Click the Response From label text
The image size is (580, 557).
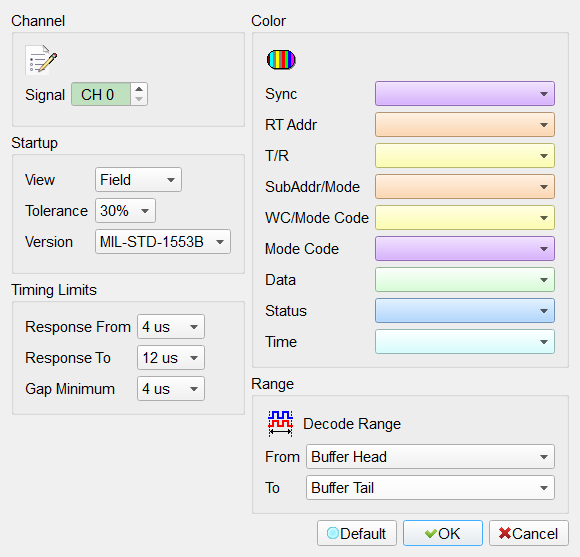pyautogui.click(x=78, y=327)
